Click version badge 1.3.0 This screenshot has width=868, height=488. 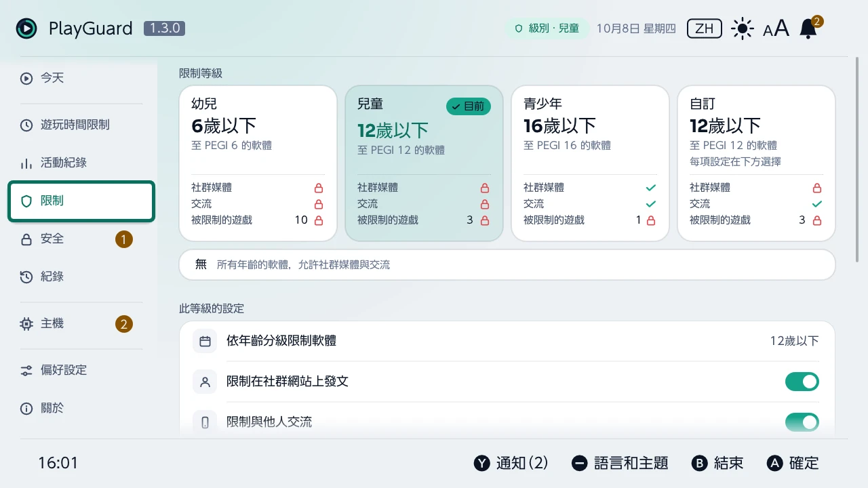point(164,28)
